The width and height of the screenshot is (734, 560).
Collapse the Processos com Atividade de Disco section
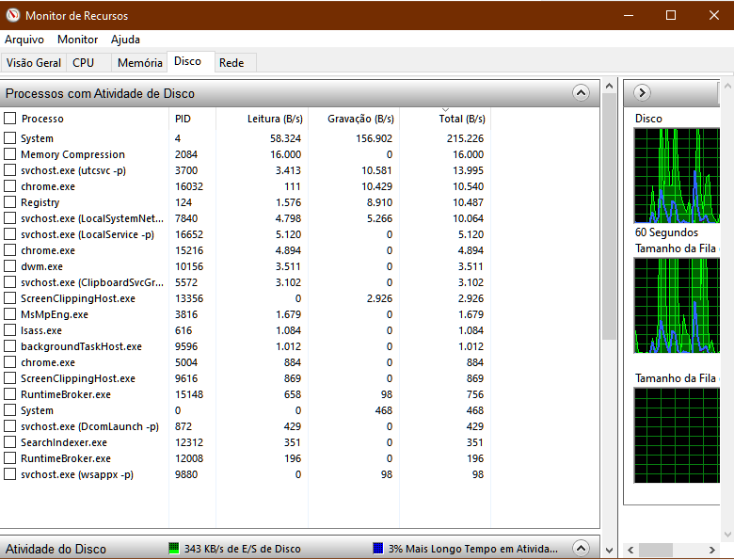point(581,93)
